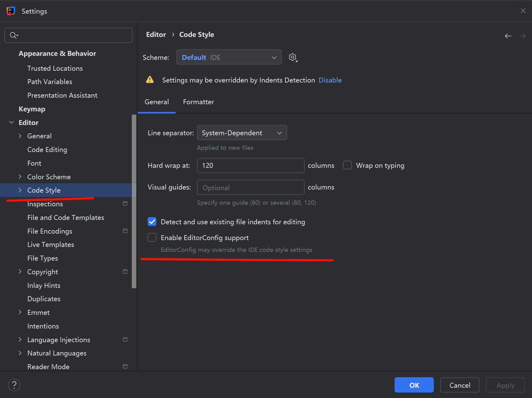The width and height of the screenshot is (532, 398).
Task: Expand the Color Scheme tree node
Action: 20,177
